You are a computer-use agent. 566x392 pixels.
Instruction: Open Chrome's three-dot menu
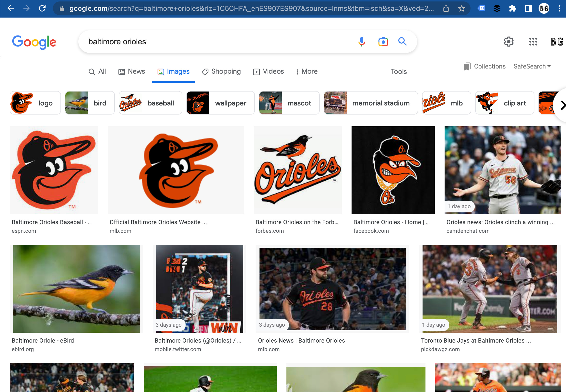pyautogui.click(x=560, y=9)
